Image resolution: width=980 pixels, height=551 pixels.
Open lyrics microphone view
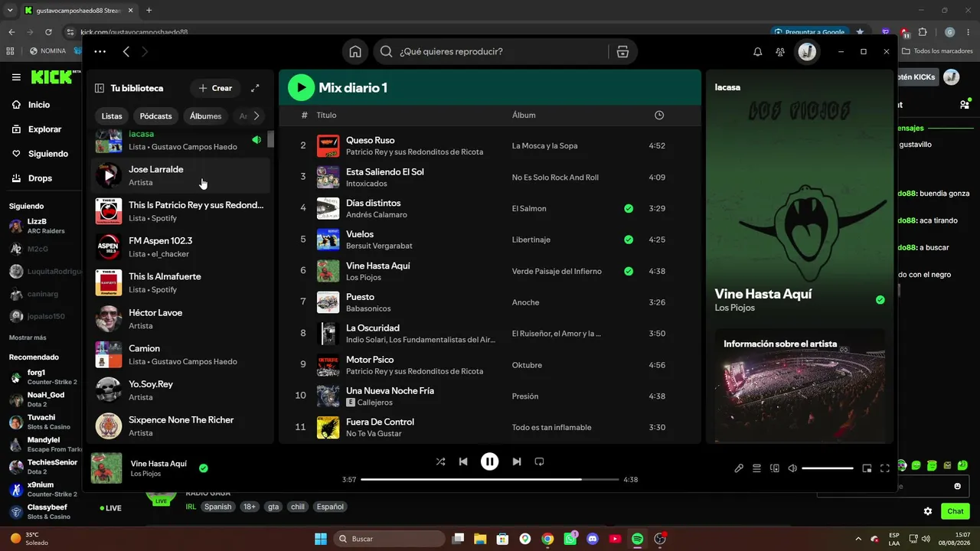pos(739,468)
